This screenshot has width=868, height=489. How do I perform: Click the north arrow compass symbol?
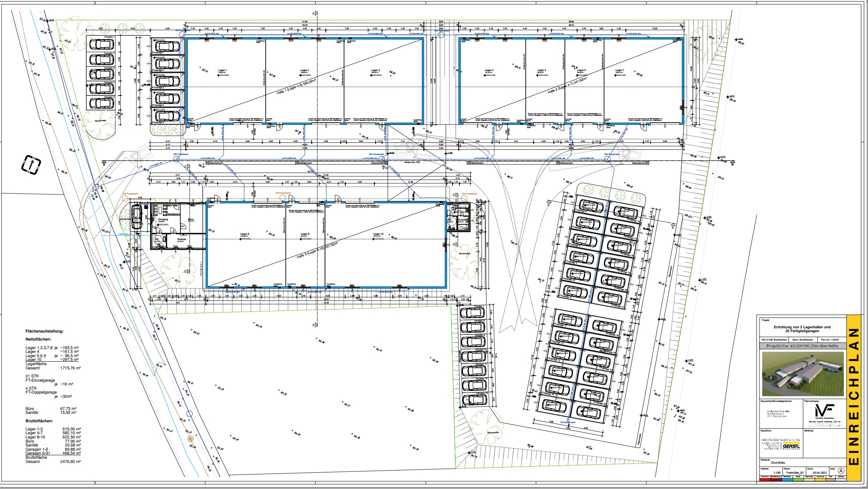pos(31,165)
